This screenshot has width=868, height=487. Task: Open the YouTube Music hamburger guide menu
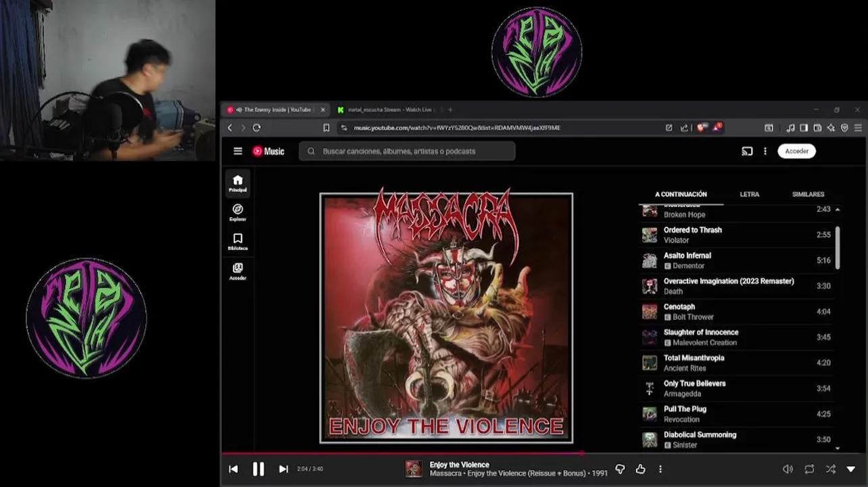click(238, 152)
